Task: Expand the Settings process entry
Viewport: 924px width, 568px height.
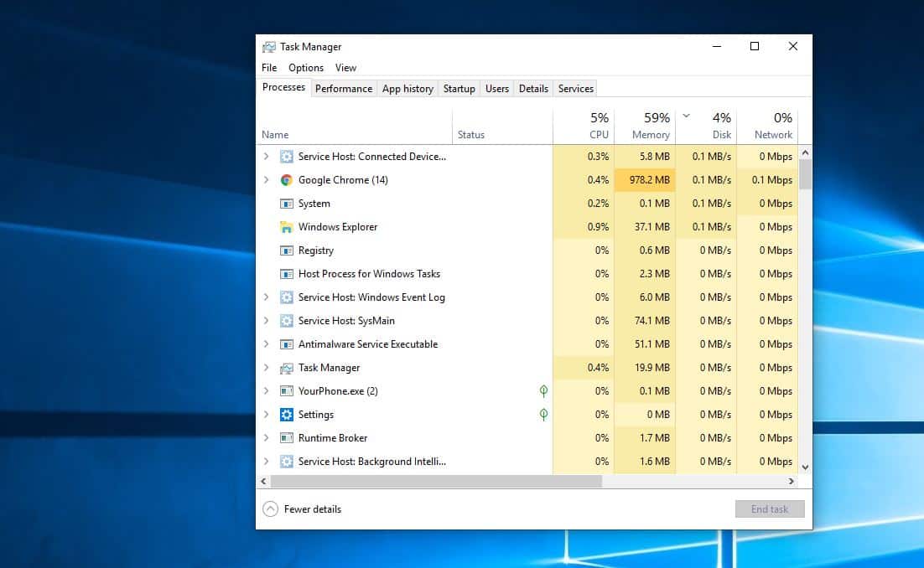Action: 267,415
